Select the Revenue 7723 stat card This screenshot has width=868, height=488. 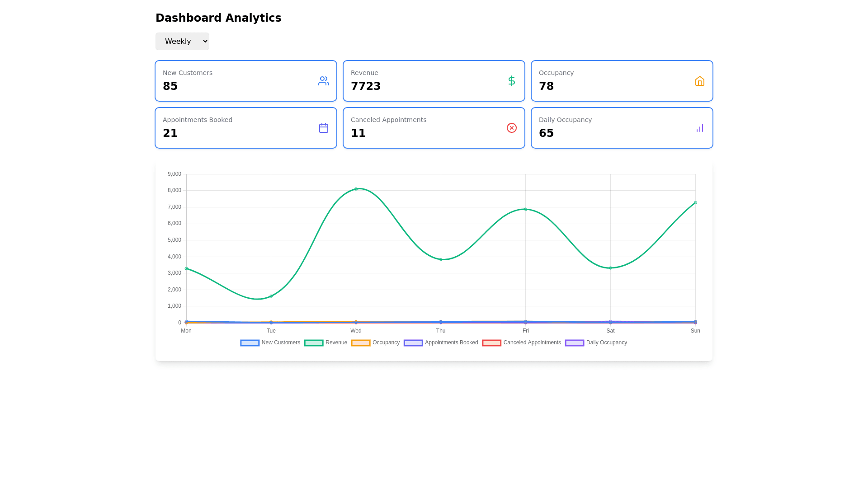click(x=434, y=81)
